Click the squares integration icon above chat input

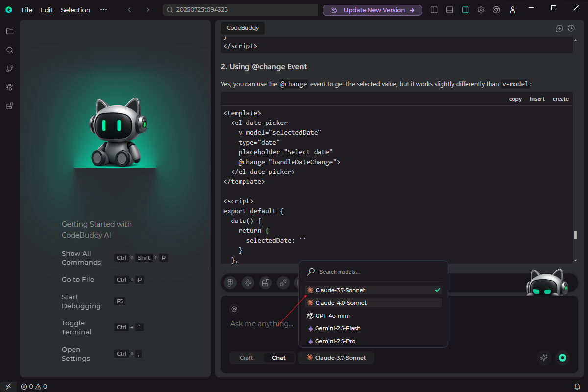(266, 283)
